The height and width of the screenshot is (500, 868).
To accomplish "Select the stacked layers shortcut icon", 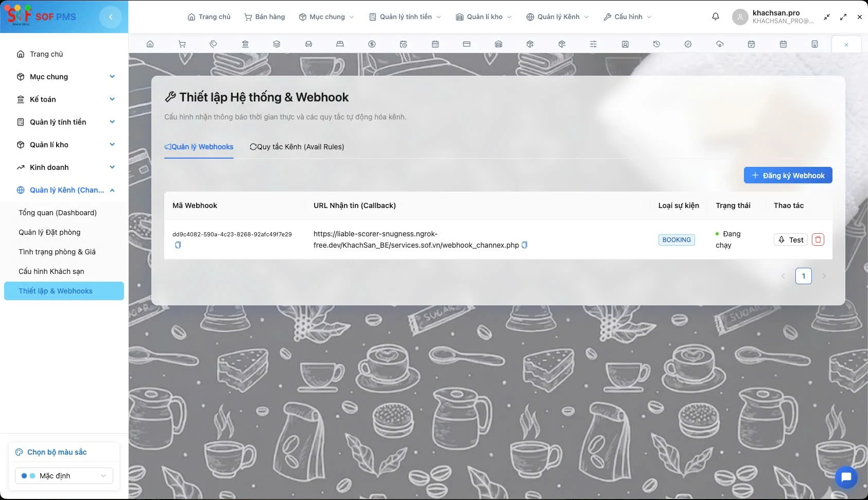I will (x=276, y=44).
